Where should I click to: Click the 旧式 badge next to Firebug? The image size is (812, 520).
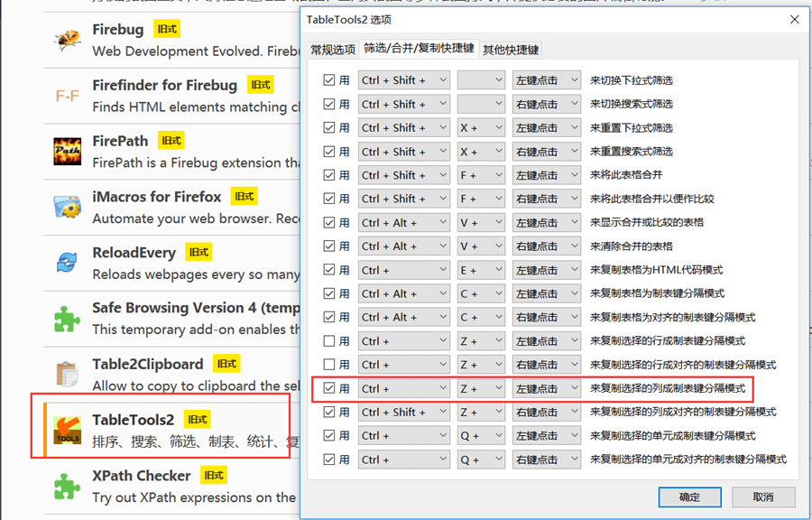point(166,29)
